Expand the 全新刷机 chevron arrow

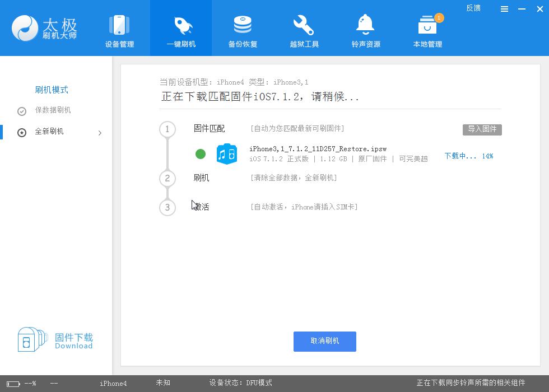pos(100,133)
